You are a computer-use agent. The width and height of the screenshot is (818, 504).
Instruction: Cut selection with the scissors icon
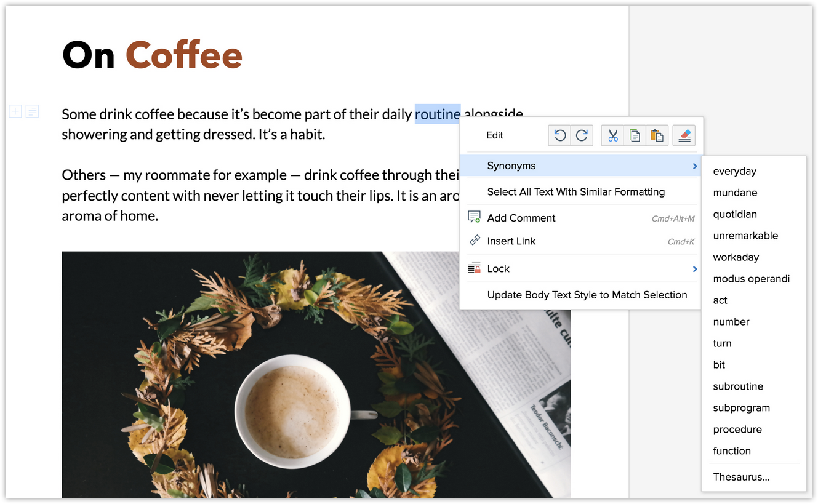coord(612,135)
